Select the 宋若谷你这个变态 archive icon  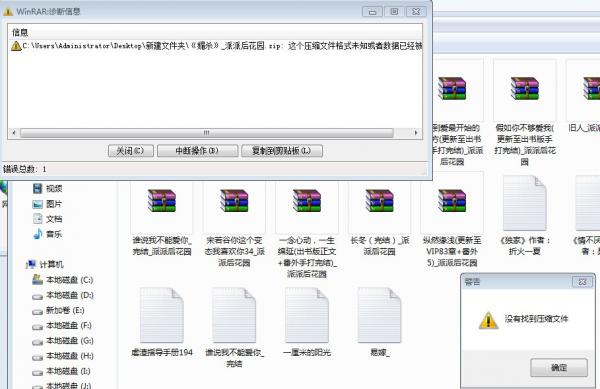[x=234, y=200]
